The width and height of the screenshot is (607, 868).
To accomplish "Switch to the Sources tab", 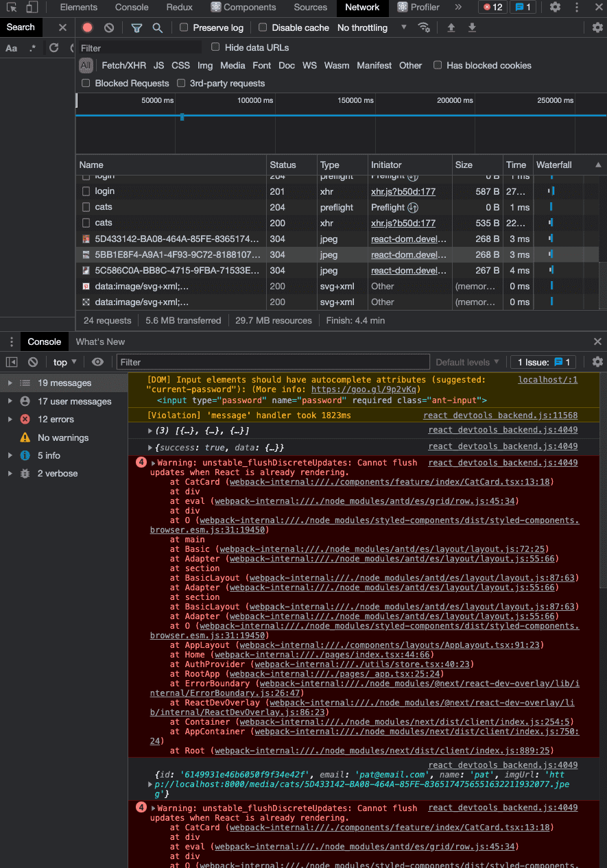I will (x=310, y=8).
